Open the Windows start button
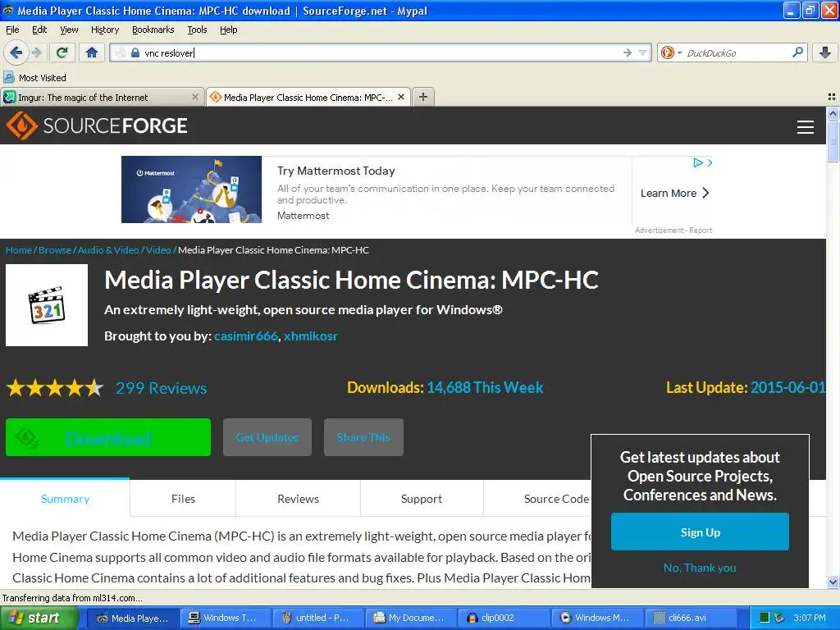This screenshot has width=840, height=630. click(39, 618)
